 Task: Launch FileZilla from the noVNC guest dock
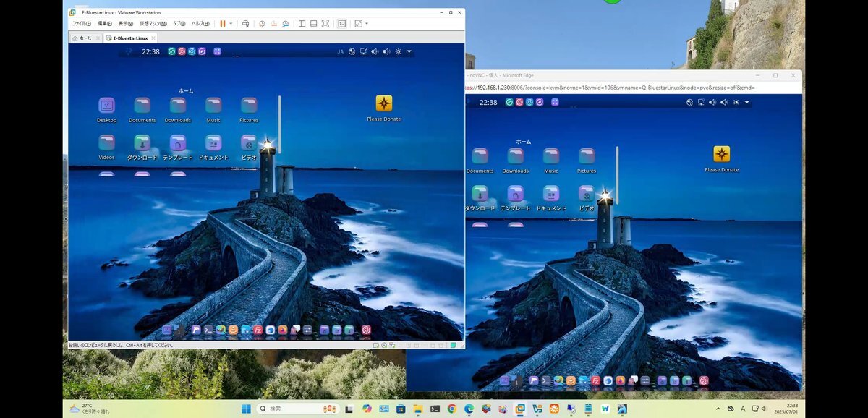(595, 380)
